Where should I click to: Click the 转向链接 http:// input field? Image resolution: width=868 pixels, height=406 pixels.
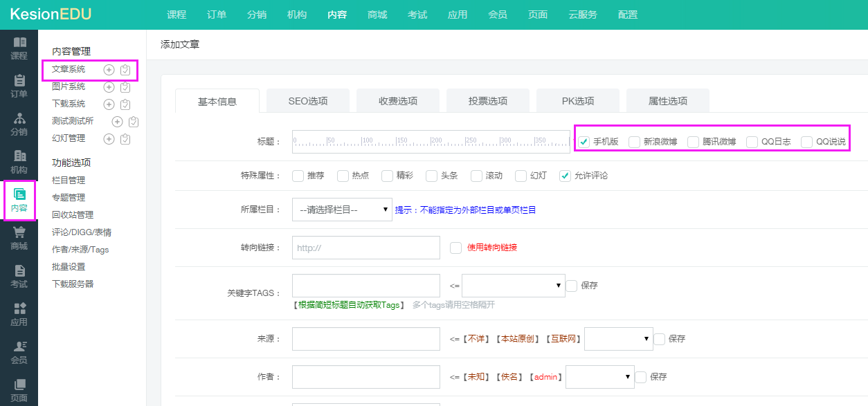(366, 248)
